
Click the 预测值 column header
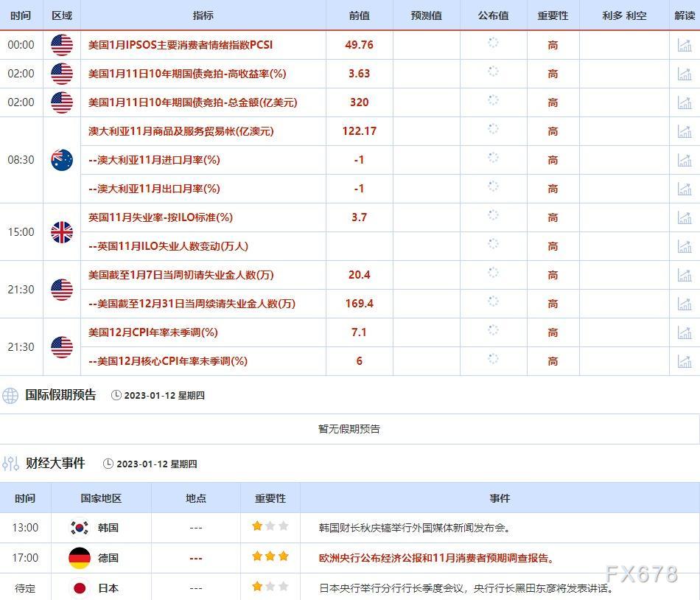point(427,15)
